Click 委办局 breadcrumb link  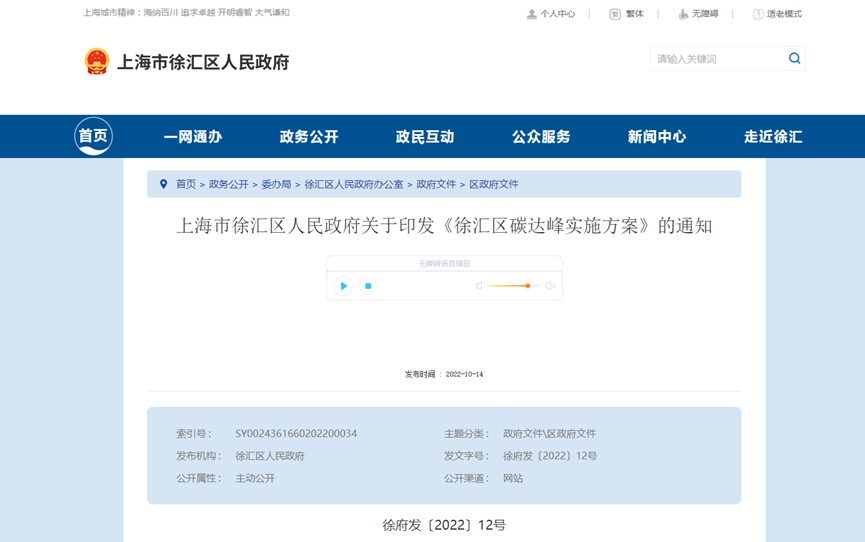point(276,184)
